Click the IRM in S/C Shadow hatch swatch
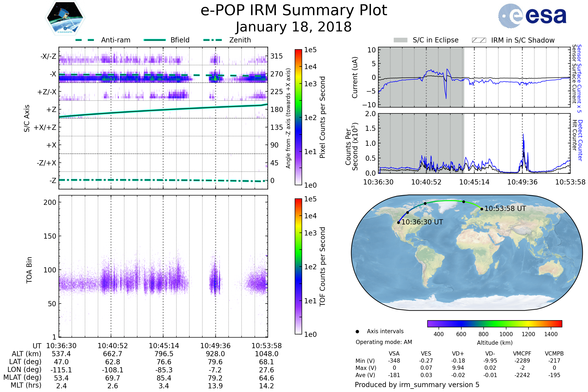588x392 pixels. 479,40
